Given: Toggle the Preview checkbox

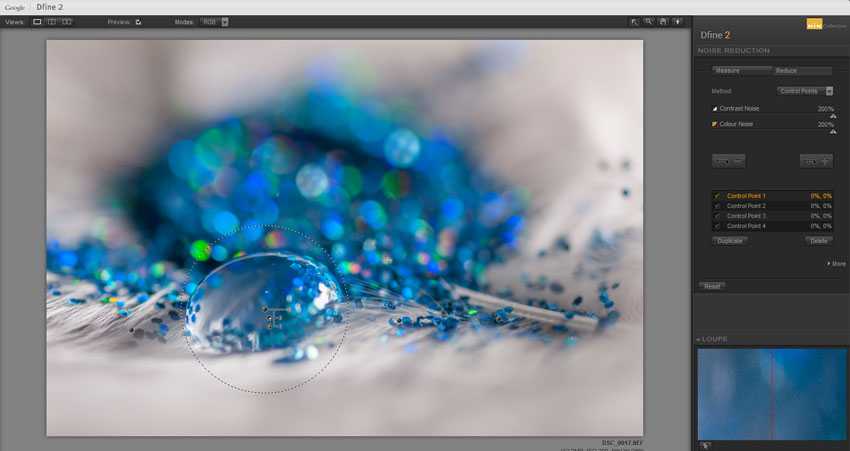Looking at the screenshot, I should pyautogui.click(x=139, y=21).
